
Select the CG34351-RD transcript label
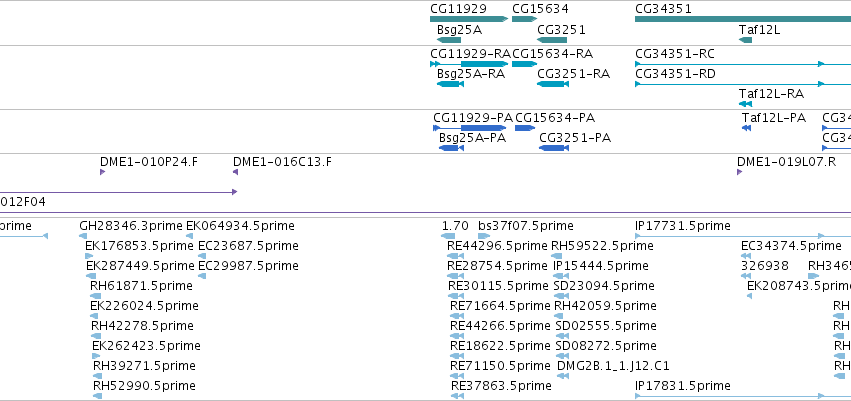[675, 73]
